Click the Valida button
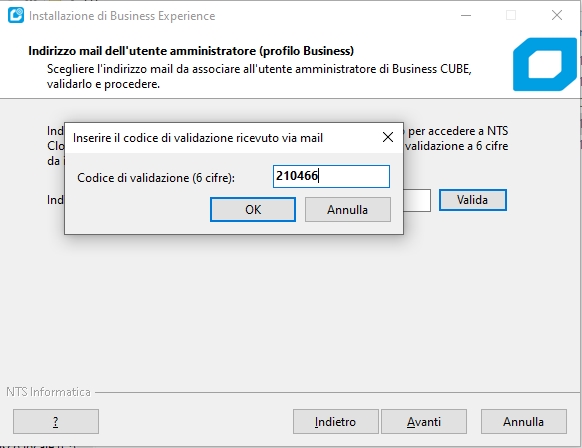Image resolution: width=582 pixels, height=448 pixels. tap(473, 200)
